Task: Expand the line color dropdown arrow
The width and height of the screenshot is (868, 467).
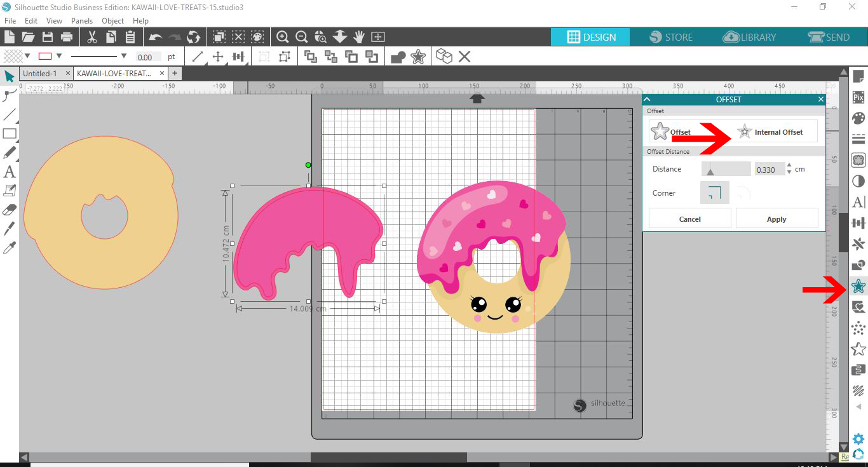Action: point(59,56)
